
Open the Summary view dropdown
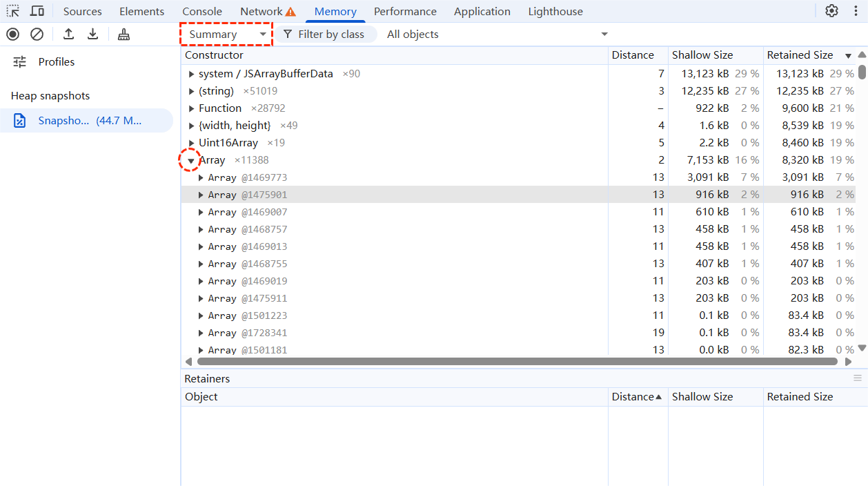[x=227, y=35]
